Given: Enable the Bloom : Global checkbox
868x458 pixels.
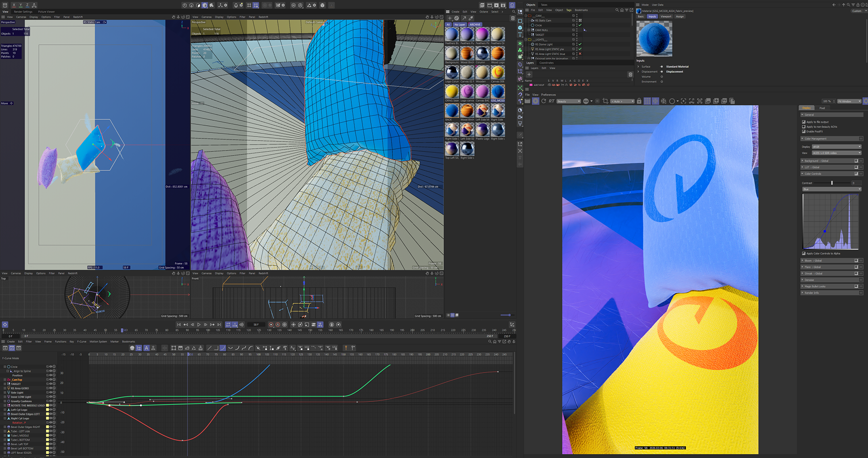Looking at the screenshot, I should [856, 260].
